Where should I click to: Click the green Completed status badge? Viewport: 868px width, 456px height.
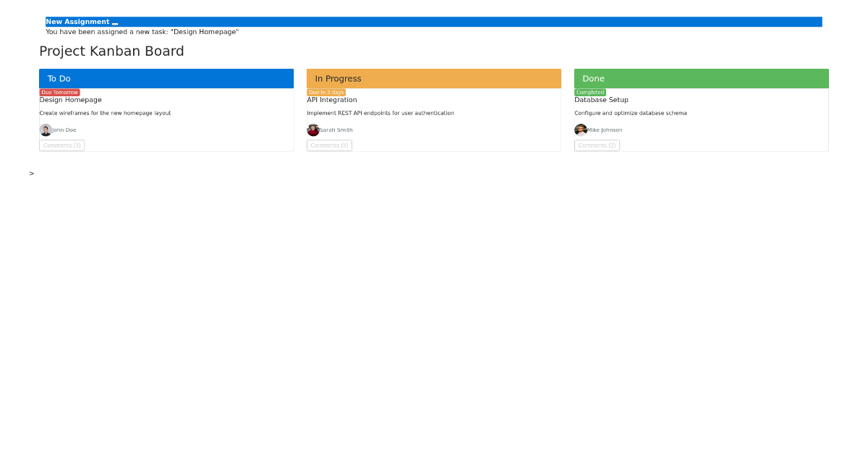[590, 92]
